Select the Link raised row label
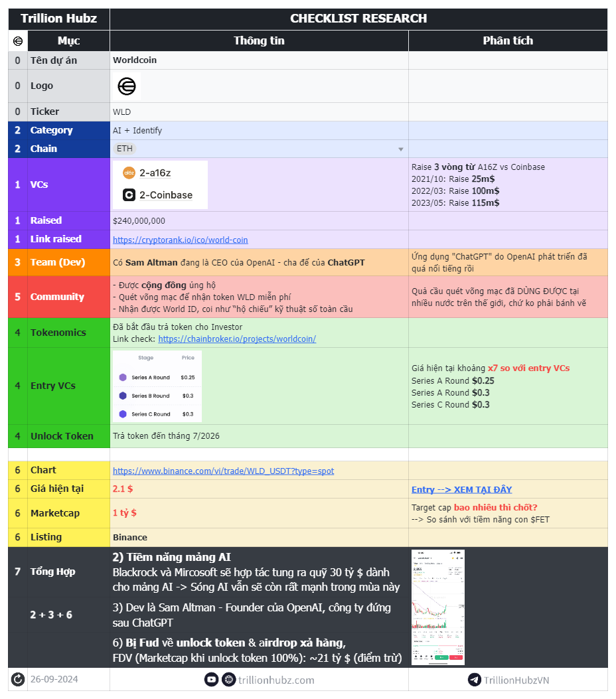This screenshot has width=616, height=699. (x=68, y=240)
